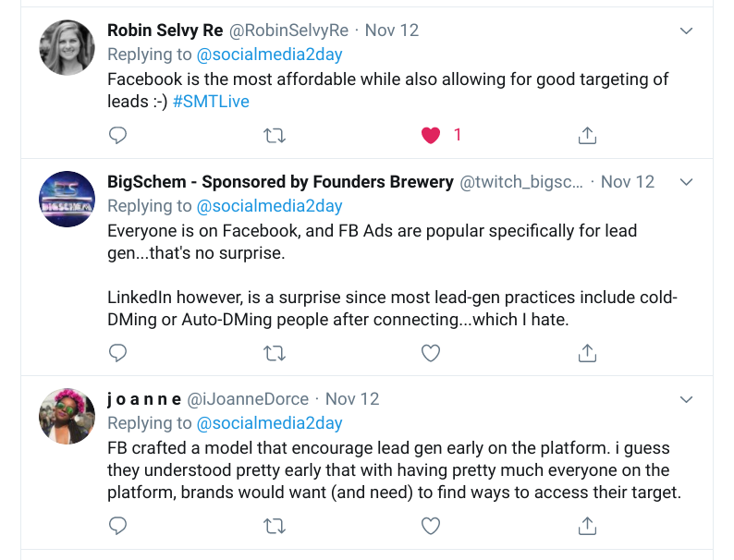The width and height of the screenshot is (734, 560).
Task: Open more options for Robin's tweet
Action: pos(686,30)
